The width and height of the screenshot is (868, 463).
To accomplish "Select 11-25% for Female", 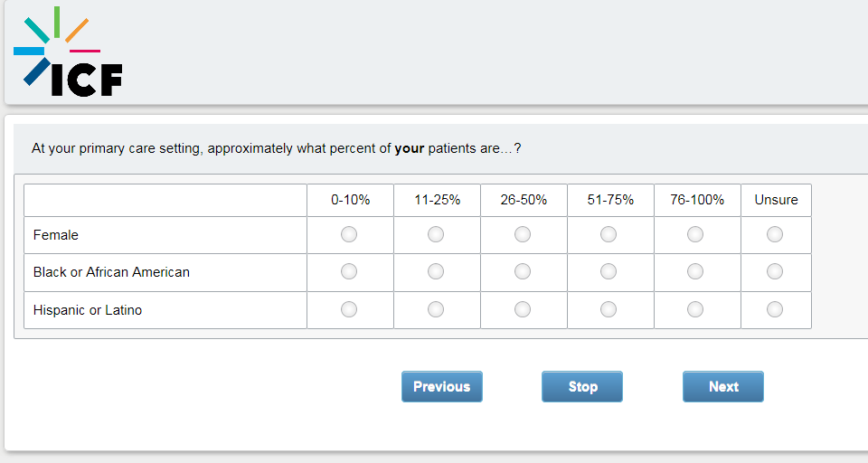I will [x=436, y=235].
